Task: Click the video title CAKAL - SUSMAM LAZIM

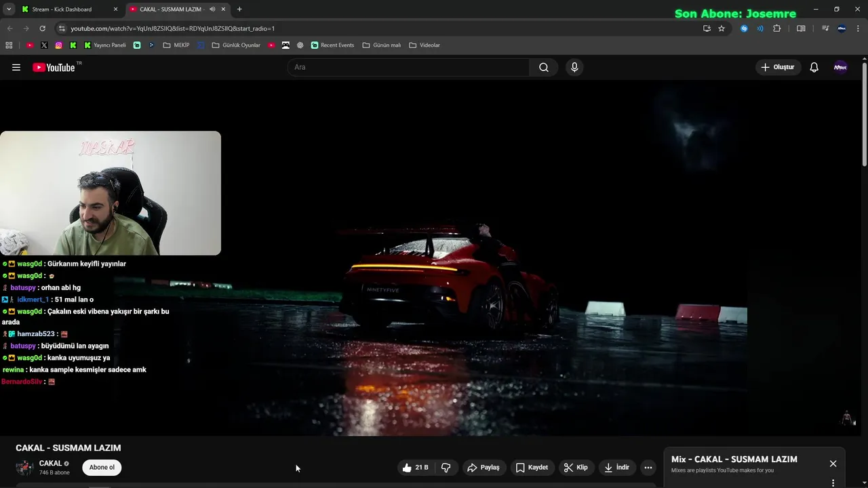Action: 68,448
